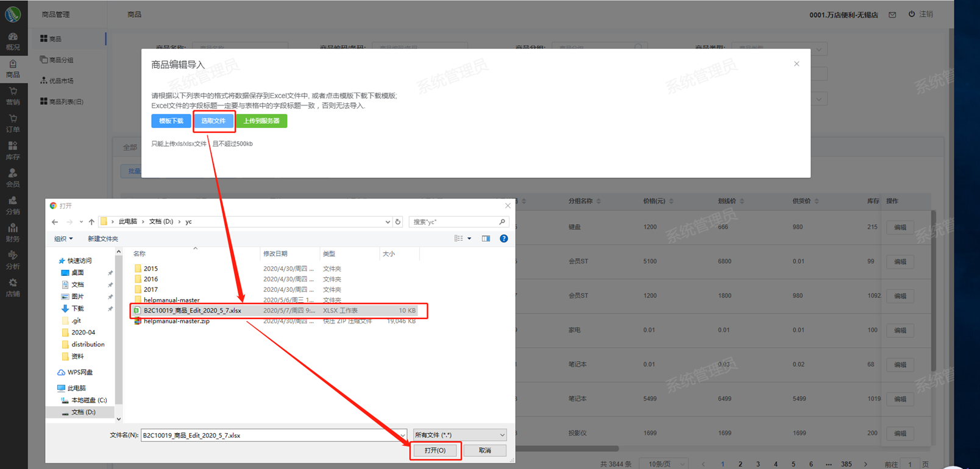The width and height of the screenshot is (980, 469).
Task: Click 打开(O) in the file dialog
Action: pos(435,450)
